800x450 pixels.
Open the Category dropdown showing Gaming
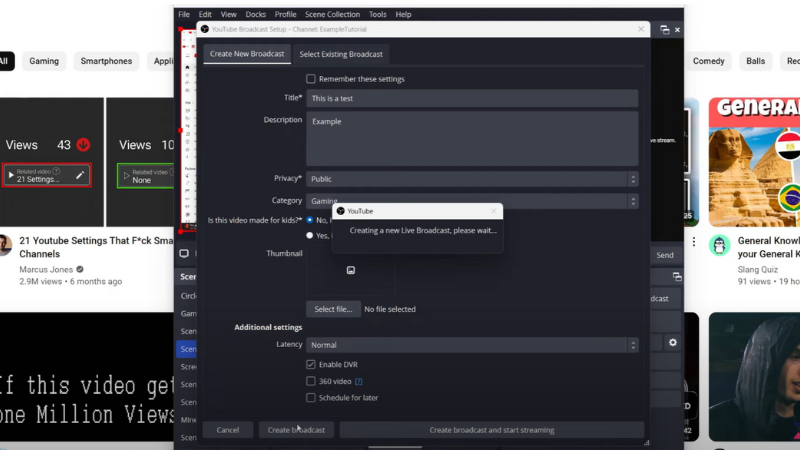[x=472, y=201]
